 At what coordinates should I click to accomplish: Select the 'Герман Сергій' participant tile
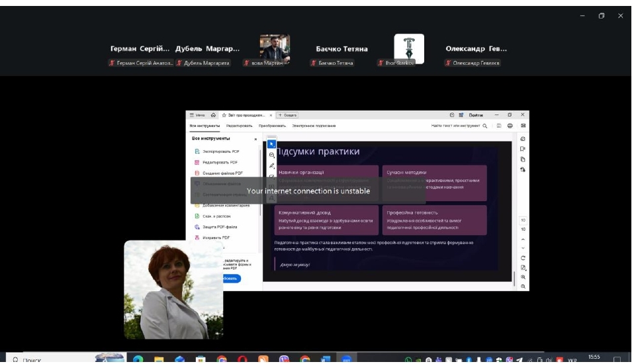(140, 52)
